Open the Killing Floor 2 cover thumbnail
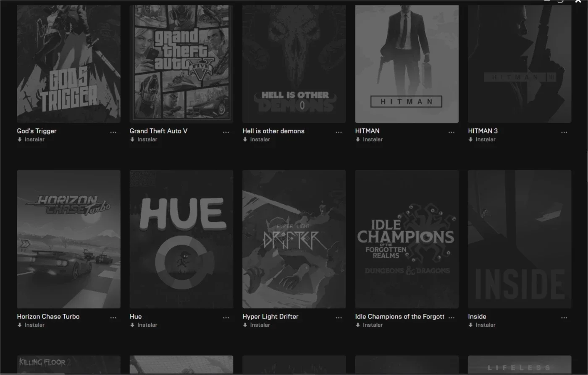The width and height of the screenshot is (588, 375). [x=68, y=365]
